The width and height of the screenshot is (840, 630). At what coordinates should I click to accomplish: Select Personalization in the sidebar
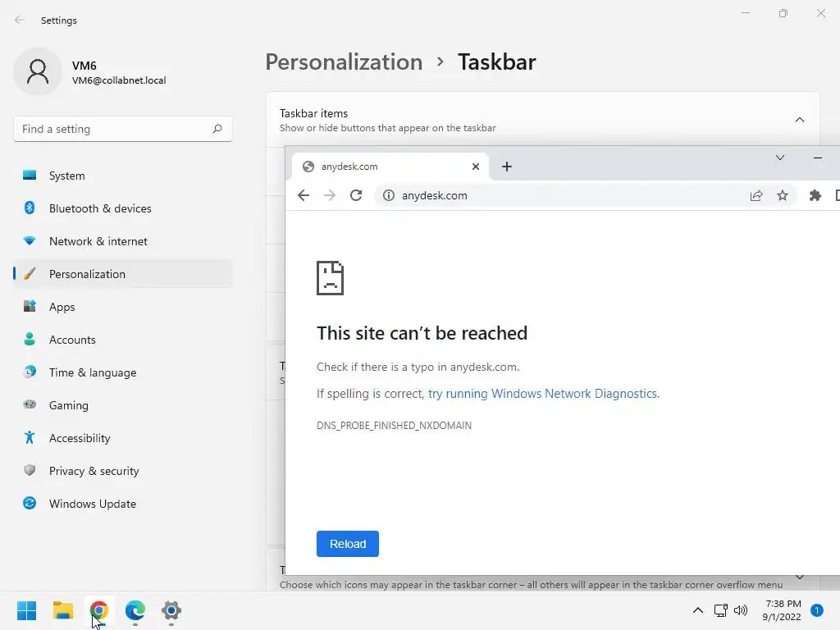[x=123, y=274]
